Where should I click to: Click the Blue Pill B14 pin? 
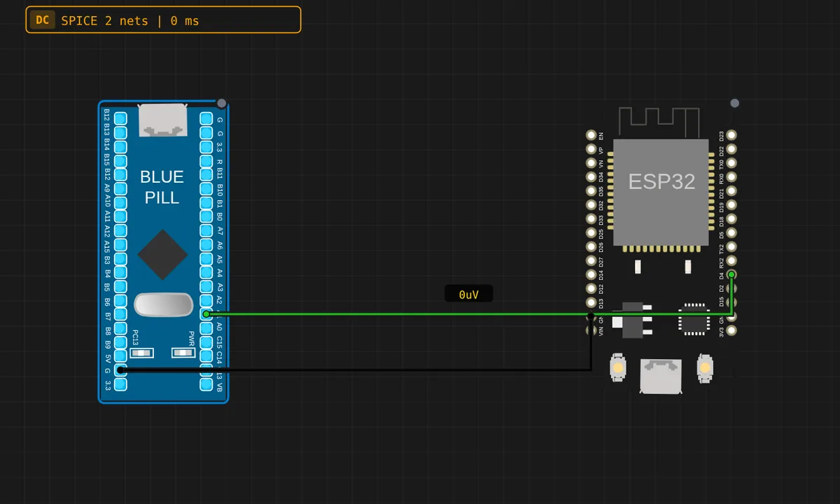click(120, 146)
